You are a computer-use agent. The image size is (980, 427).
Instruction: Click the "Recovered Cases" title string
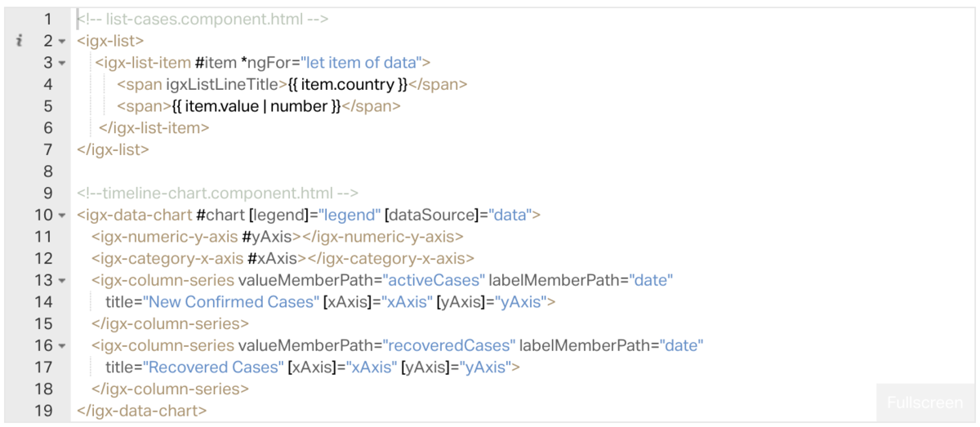click(213, 367)
